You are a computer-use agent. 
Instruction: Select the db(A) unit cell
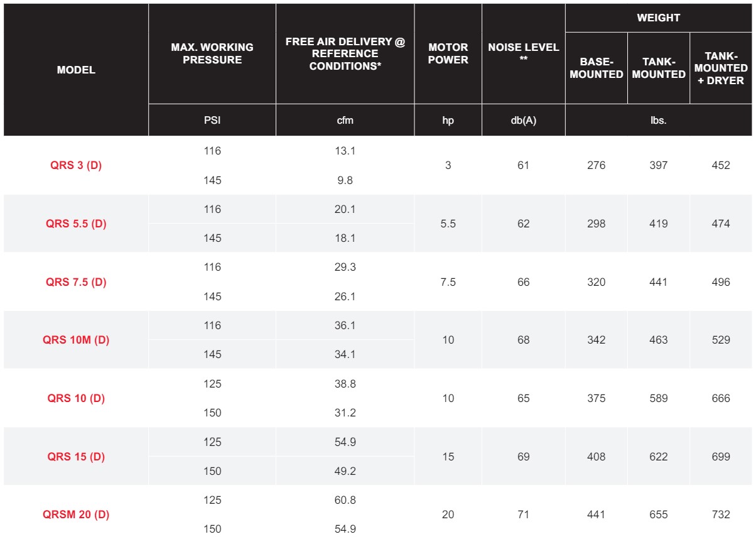point(524,121)
